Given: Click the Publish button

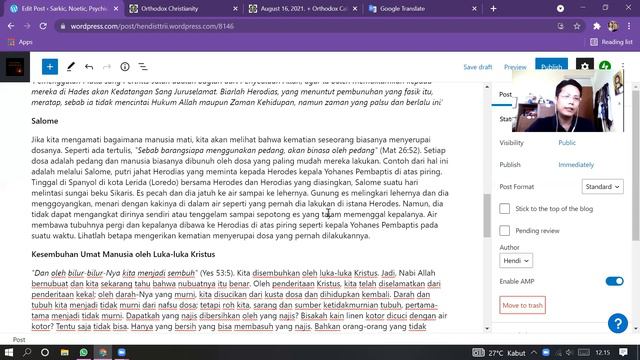Looking at the screenshot, I should tap(551, 66).
